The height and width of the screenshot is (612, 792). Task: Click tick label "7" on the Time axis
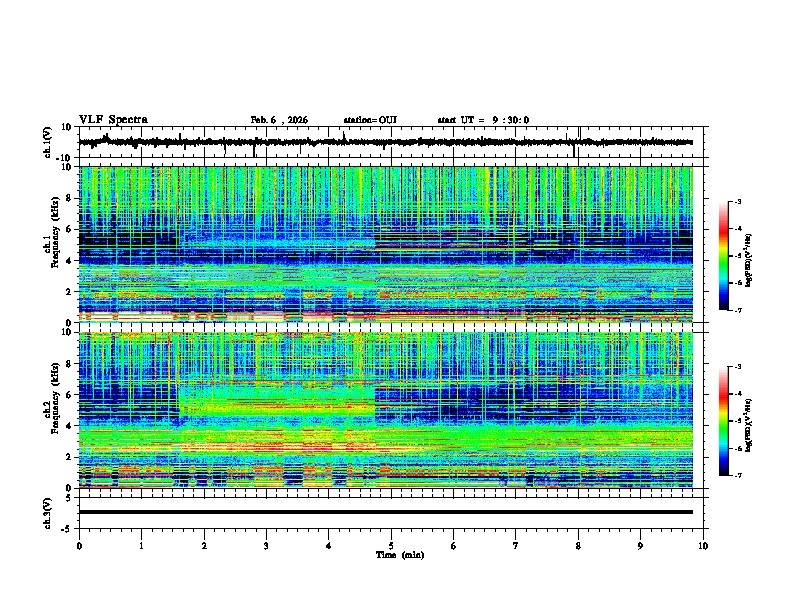coord(516,546)
